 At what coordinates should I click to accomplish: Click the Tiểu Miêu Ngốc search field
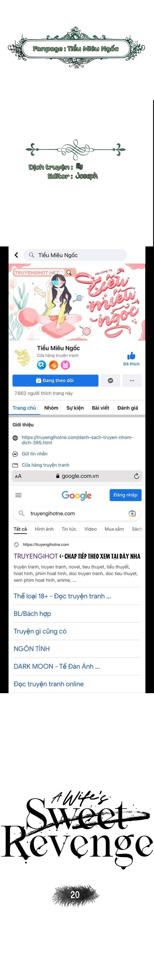(75, 255)
